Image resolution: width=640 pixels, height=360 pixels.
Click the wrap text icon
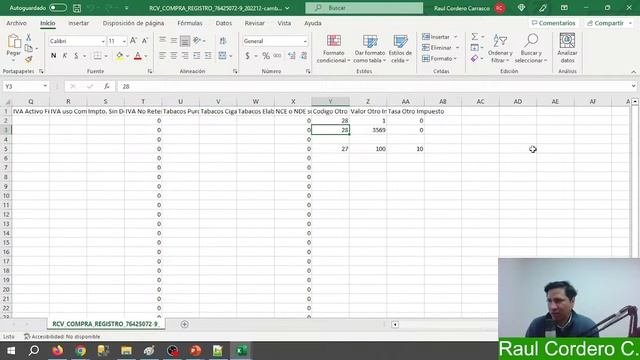coord(223,41)
